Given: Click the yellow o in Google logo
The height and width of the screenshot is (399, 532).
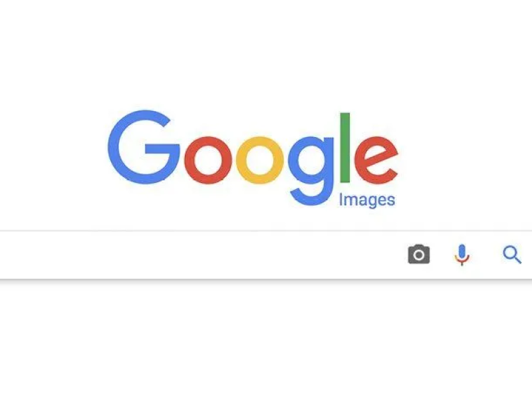Looking at the screenshot, I should pyautogui.click(x=260, y=160).
